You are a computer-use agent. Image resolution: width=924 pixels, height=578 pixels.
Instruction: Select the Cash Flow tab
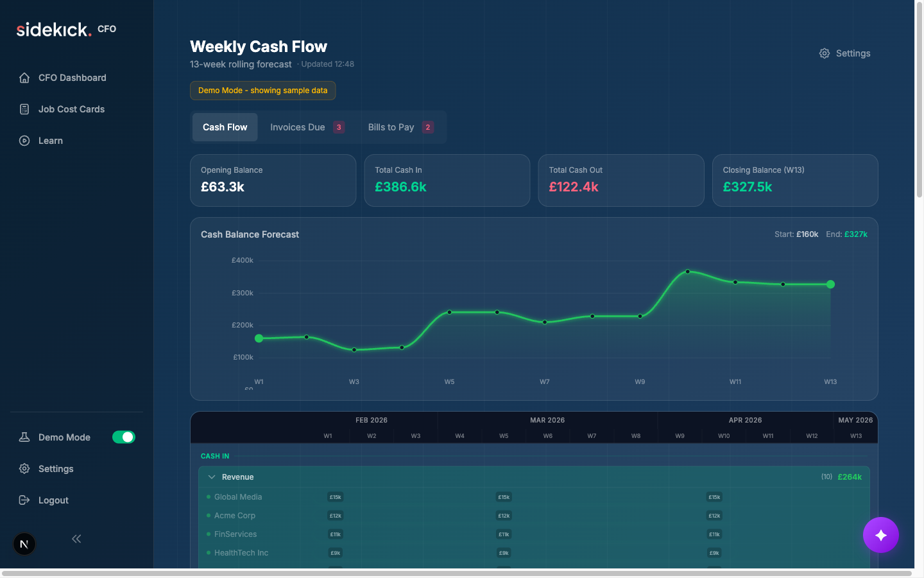tap(225, 127)
